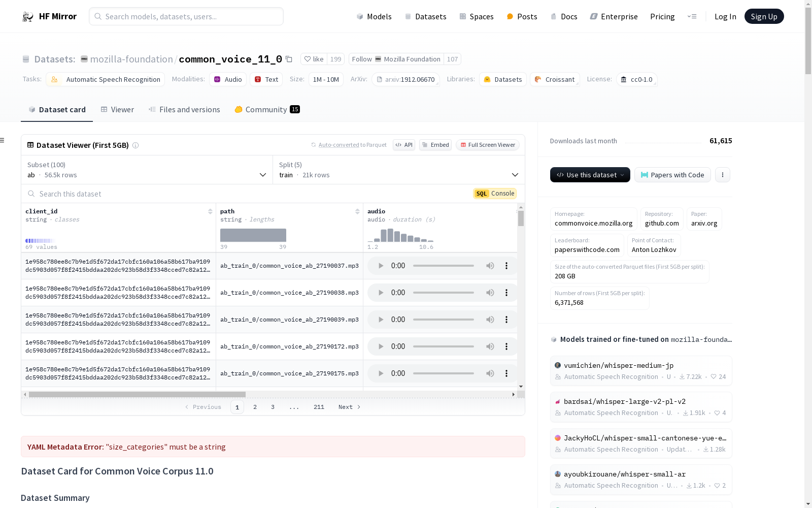Open Docs in the top navigation

pos(564,16)
